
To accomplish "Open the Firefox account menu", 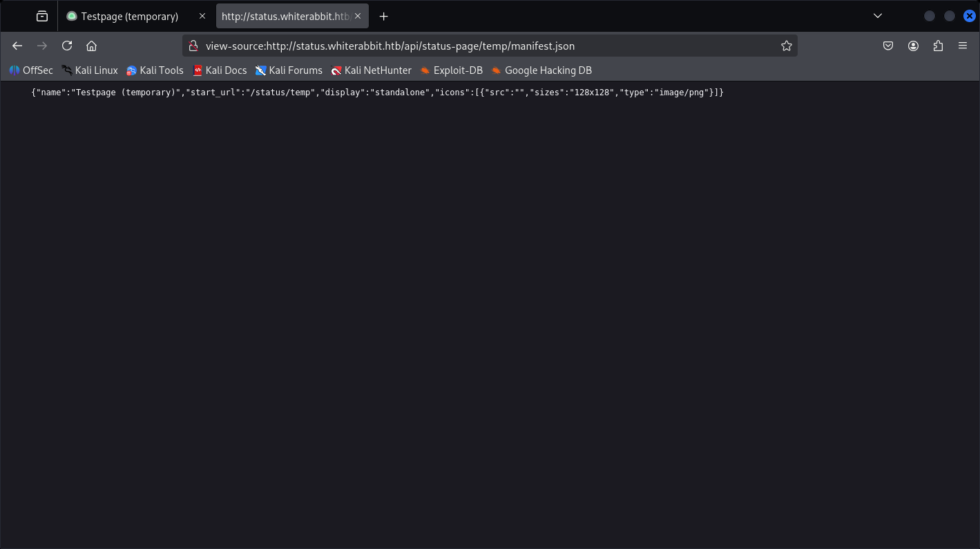I will (x=913, y=46).
